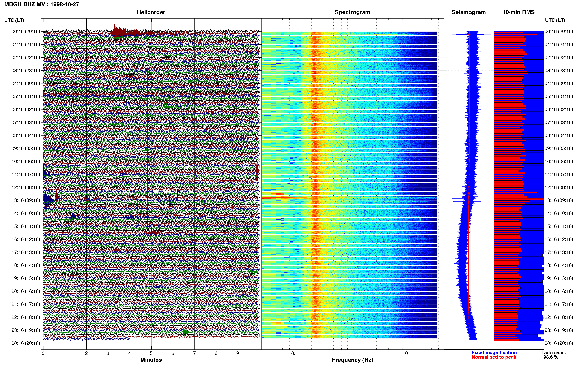Click the left-axis time label '21:16 (17:16)'
Image resolution: width=588 pixels, height=368 pixels.
click(26, 304)
